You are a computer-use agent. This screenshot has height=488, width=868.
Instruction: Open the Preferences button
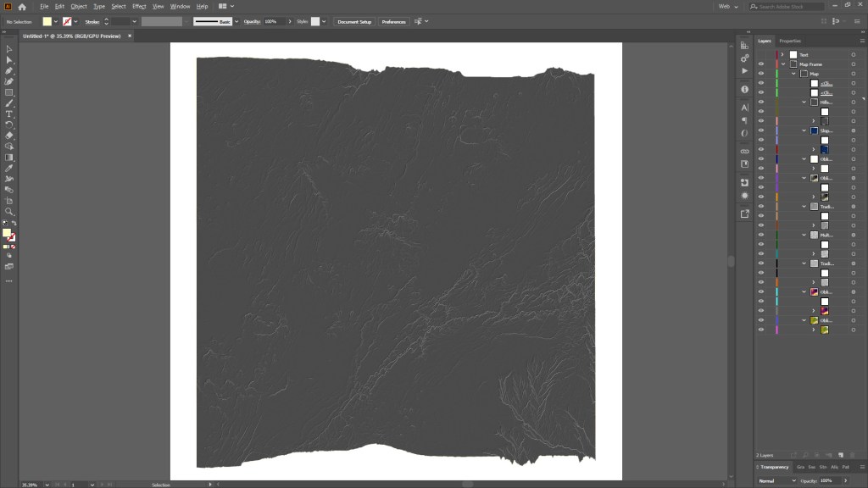393,21
